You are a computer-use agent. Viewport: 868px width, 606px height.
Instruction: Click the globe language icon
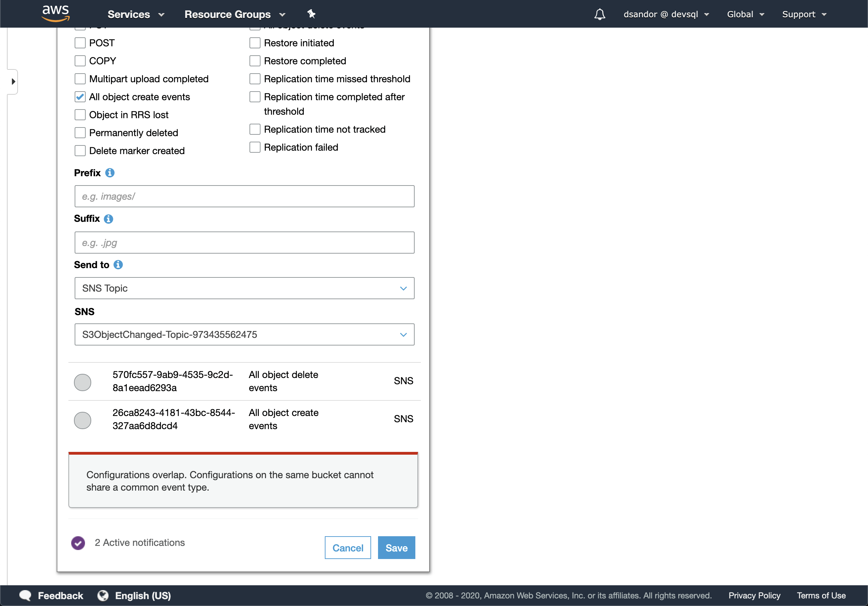point(103,595)
